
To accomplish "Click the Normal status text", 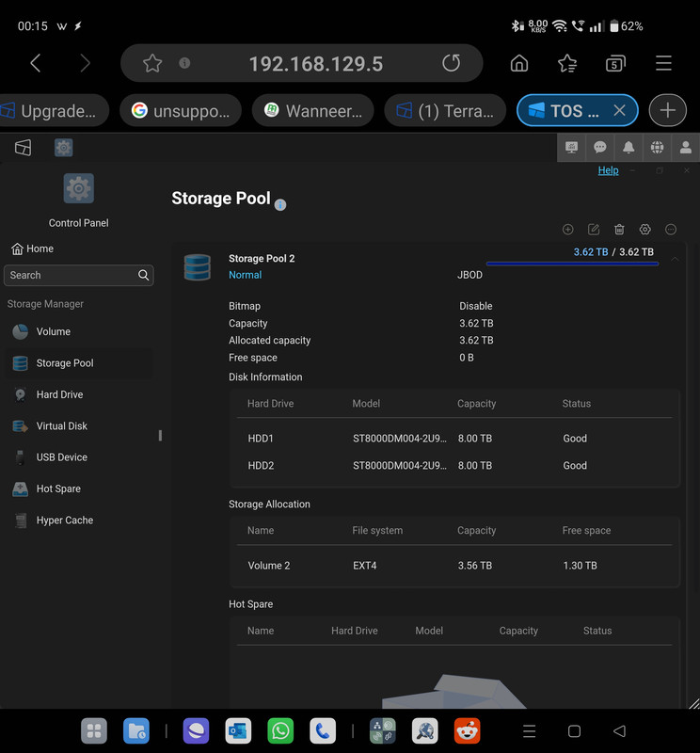I will [x=245, y=275].
